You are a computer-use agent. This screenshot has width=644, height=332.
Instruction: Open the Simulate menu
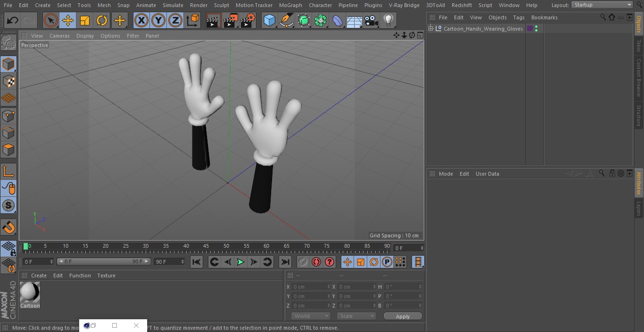(173, 5)
